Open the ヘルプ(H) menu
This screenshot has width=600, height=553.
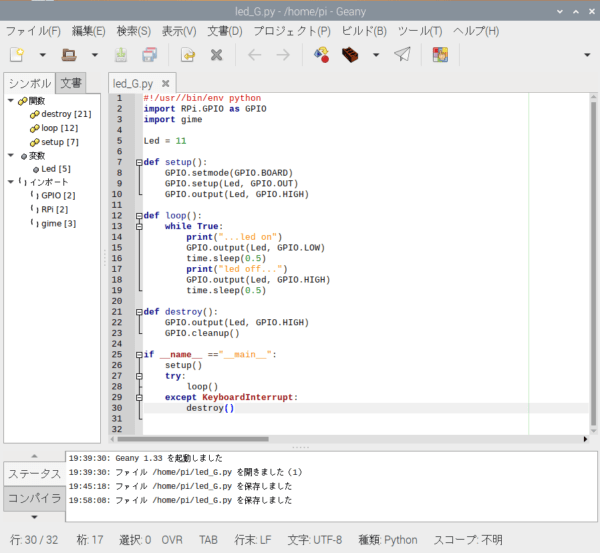click(476, 31)
